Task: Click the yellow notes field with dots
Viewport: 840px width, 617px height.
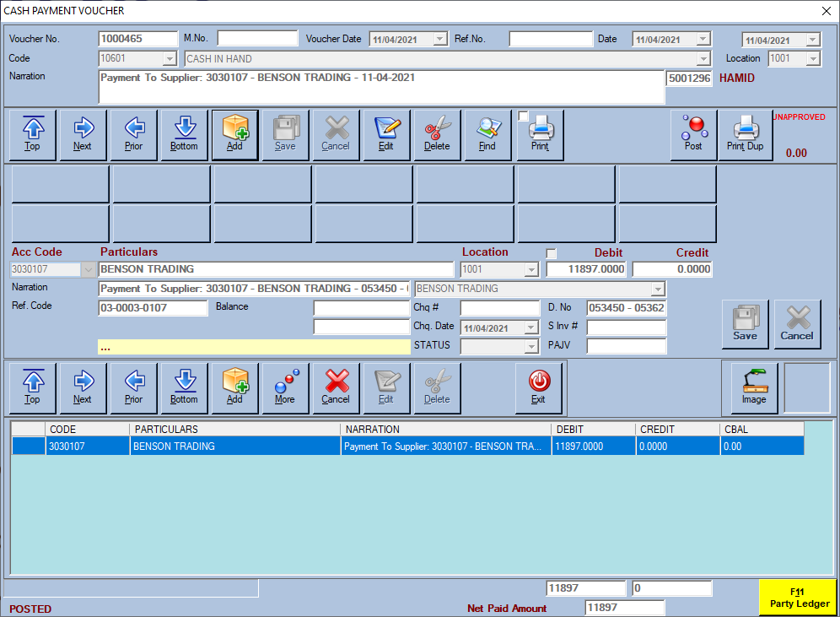Action: point(254,347)
